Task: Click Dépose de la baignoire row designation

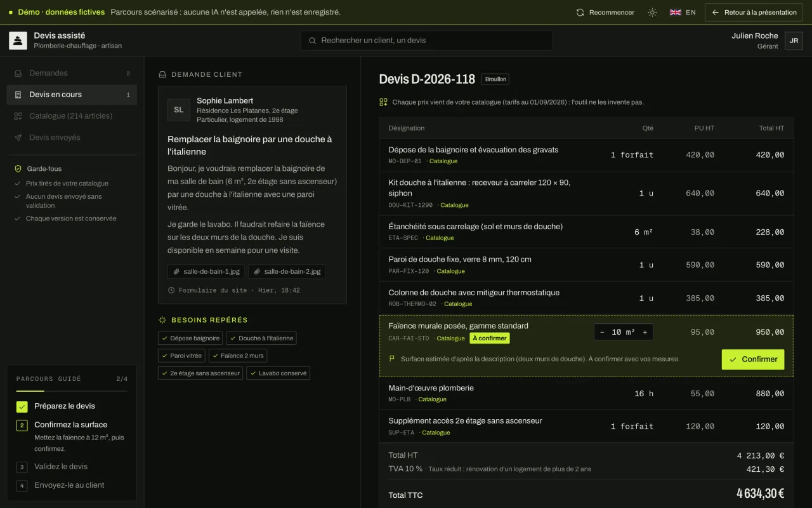Action: [473, 150]
